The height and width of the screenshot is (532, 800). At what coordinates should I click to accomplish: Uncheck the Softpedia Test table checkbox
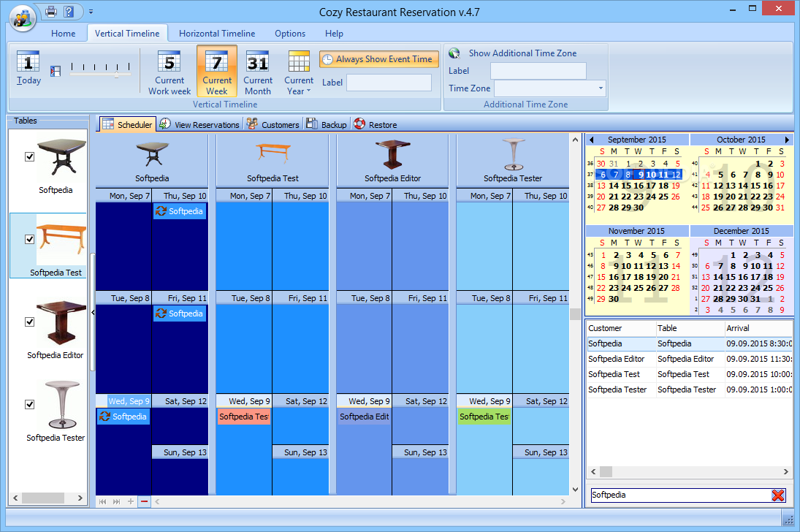pos(30,239)
